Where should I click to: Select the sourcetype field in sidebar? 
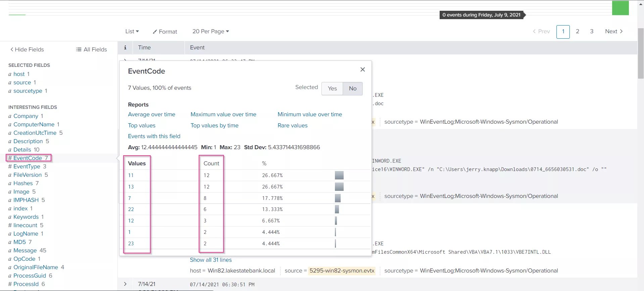[28, 91]
